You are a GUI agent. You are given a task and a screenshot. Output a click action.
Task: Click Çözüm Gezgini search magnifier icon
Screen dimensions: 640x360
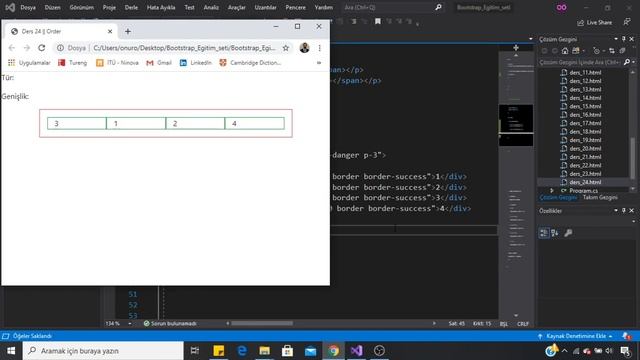[x=627, y=62]
